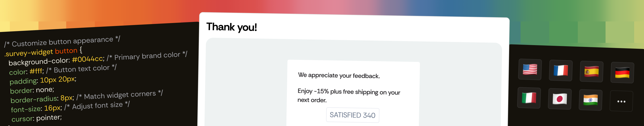Expand more languages with the ellipsis tile
644x126 pixels.
621,101
